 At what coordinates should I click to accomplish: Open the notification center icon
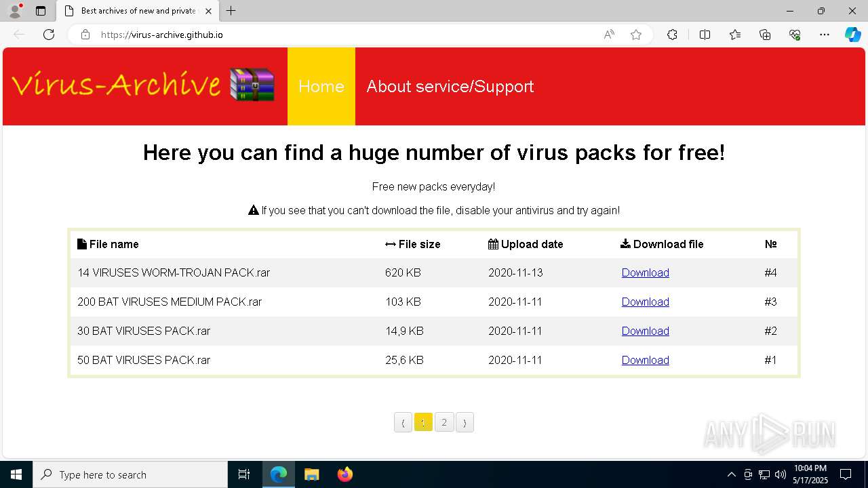pyautogui.click(x=846, y=474)
